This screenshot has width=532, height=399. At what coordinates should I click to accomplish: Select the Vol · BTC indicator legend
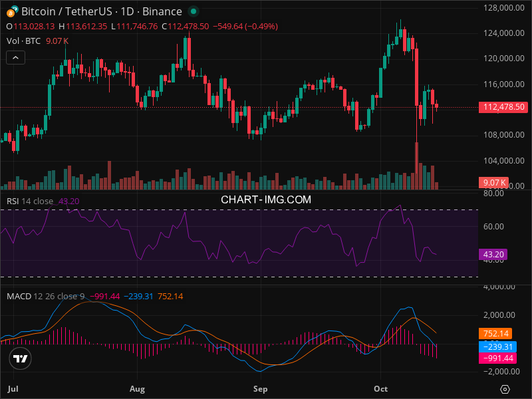tap(23, 41)
